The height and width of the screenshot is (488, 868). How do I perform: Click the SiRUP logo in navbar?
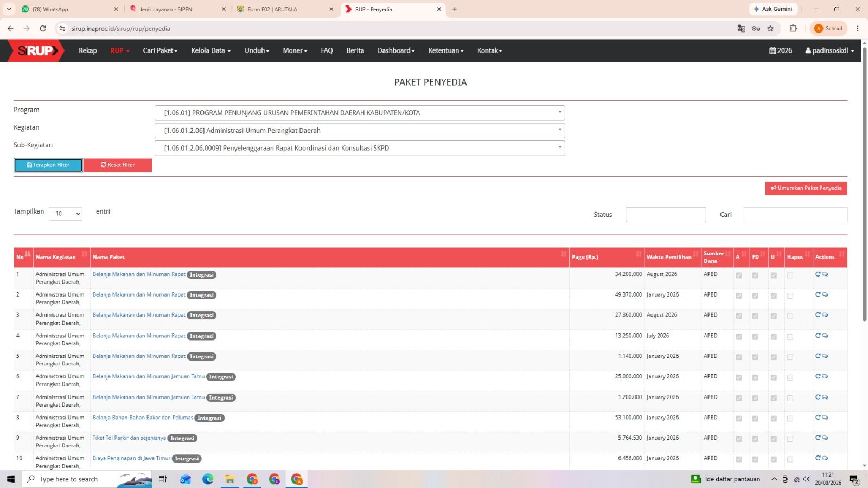[x=36, y=50]
